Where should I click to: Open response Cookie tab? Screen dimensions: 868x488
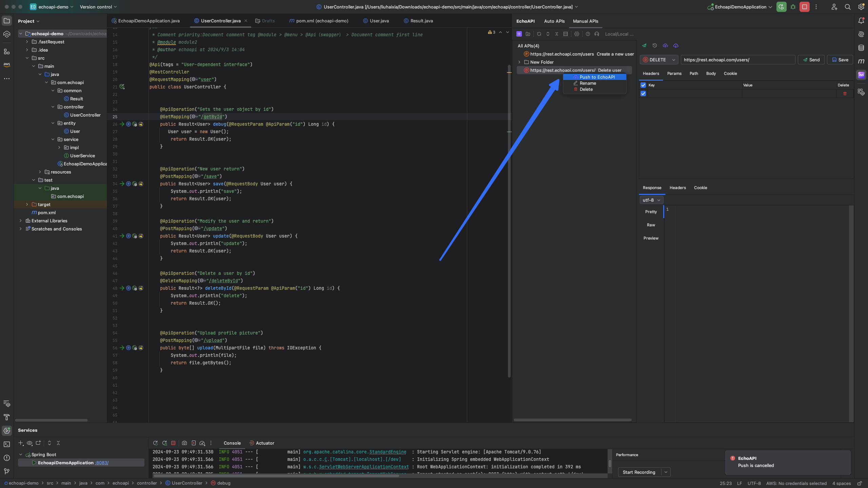click(700, 188)
